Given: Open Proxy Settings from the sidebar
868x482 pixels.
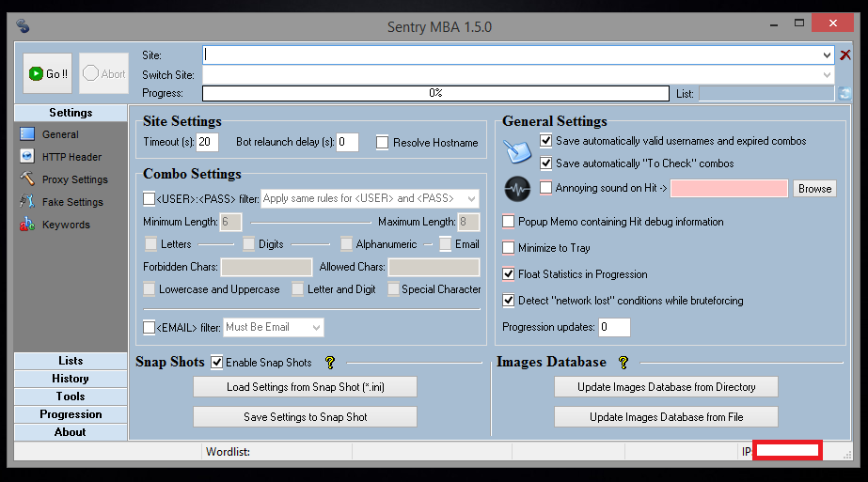Looking at the screenshot, I should [74, 179].
